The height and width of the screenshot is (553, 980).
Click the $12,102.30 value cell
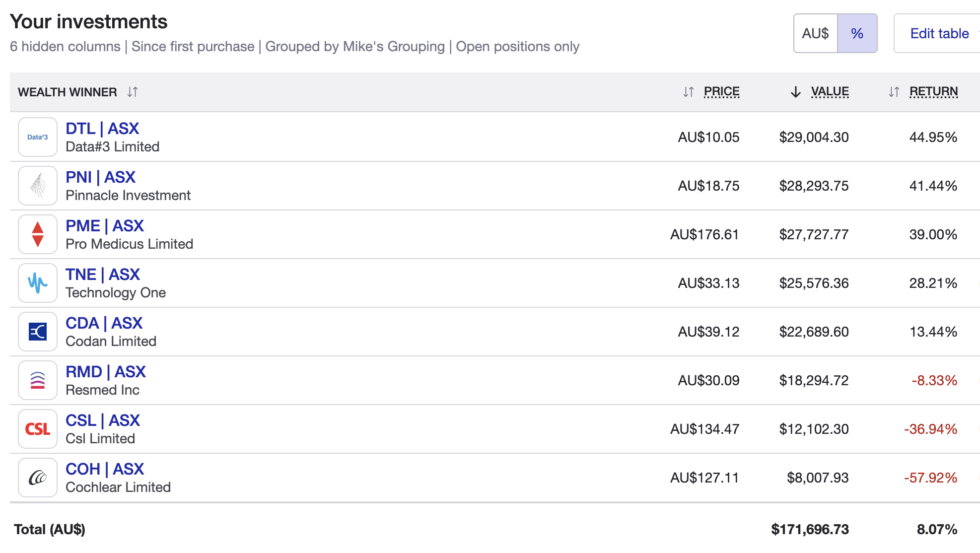click(814, 429)
